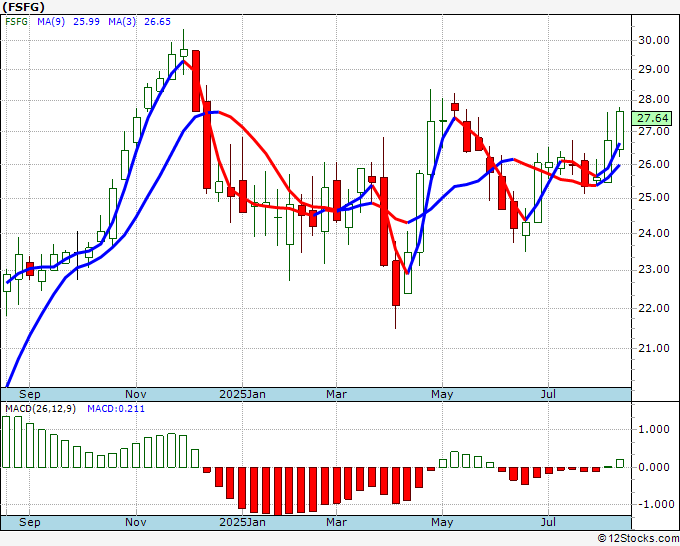Click Sep on the price chart date axis
This screenshot has height=546, width=680.
pos(29,394)
